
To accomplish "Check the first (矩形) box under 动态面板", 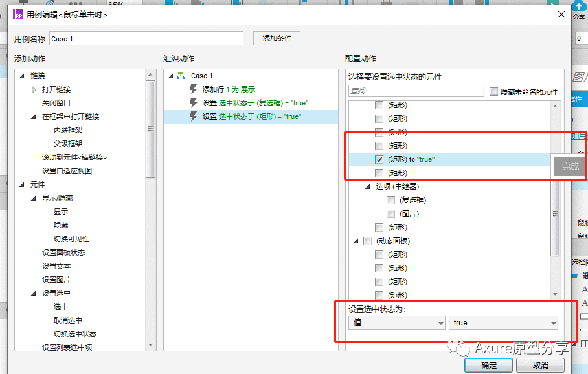I will click(x=379, y=254).
